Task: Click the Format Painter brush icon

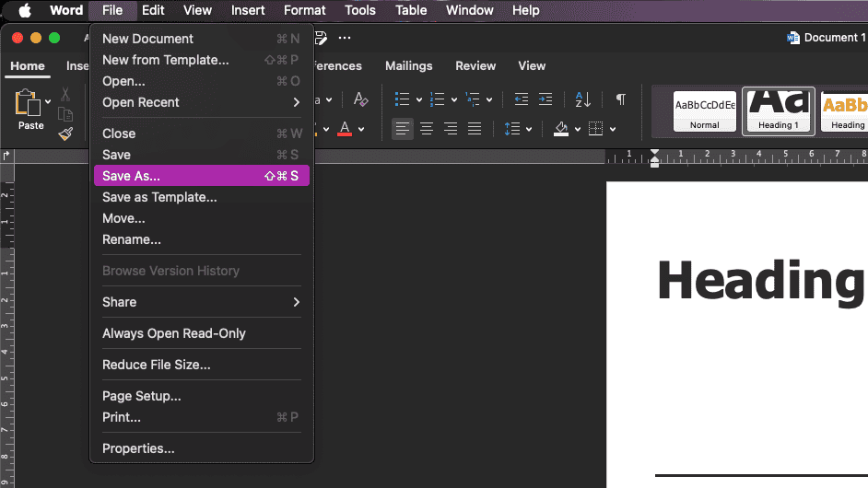Action: pyautogui.click(x=65, y=134)
